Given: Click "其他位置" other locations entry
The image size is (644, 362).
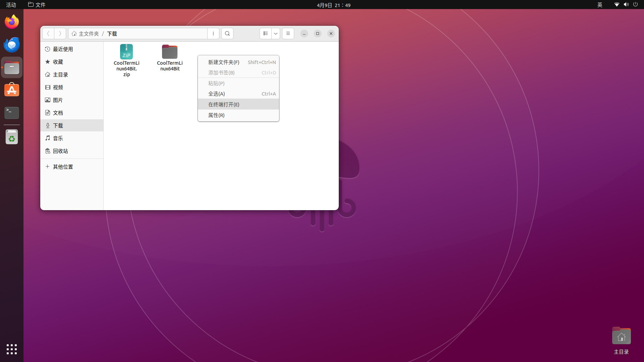Looking at the screenshot, I should [x=63, y=167].
